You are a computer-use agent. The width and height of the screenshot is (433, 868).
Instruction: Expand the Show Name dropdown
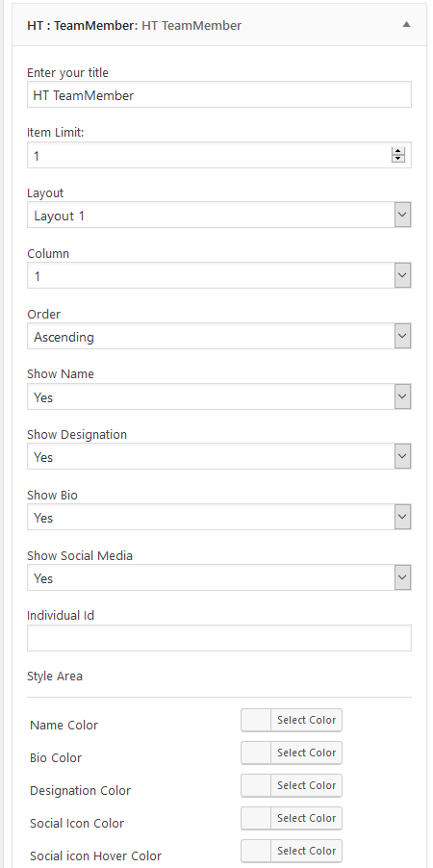[x=219, y=396]
